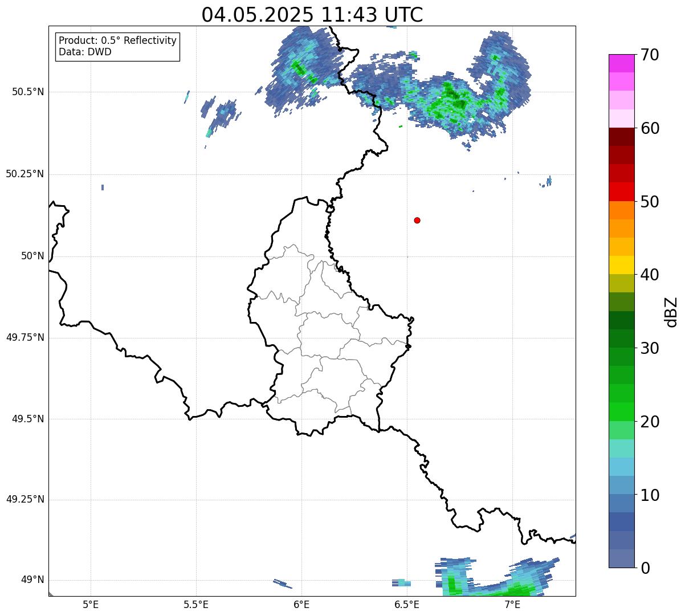Click the latitude label 49°N
685x616 pixels.
click(x=32, y=580)
